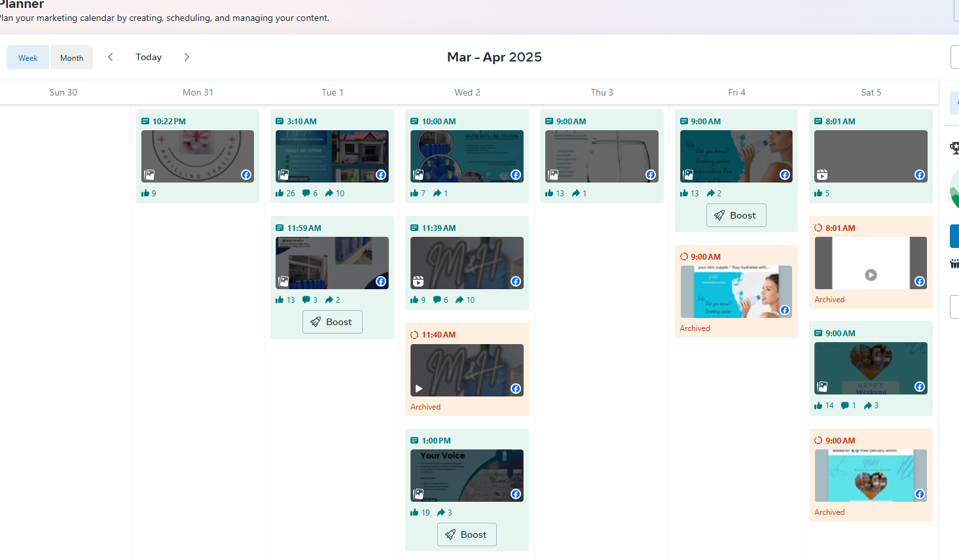Click archived status icon beside 11:40 AM
959x560 pixels.
click(414, 335)
